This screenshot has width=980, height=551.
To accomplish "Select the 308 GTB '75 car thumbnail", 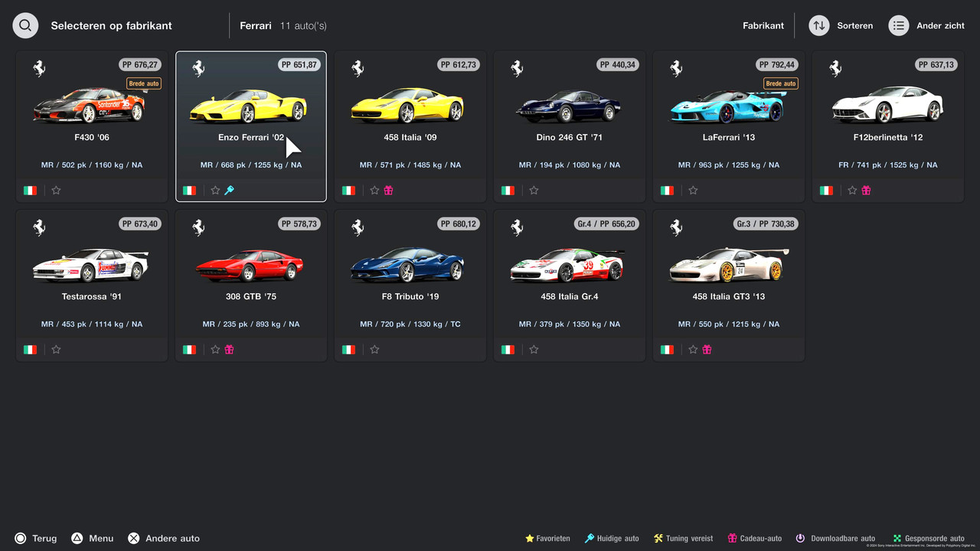I will click(x=250, y=266).
